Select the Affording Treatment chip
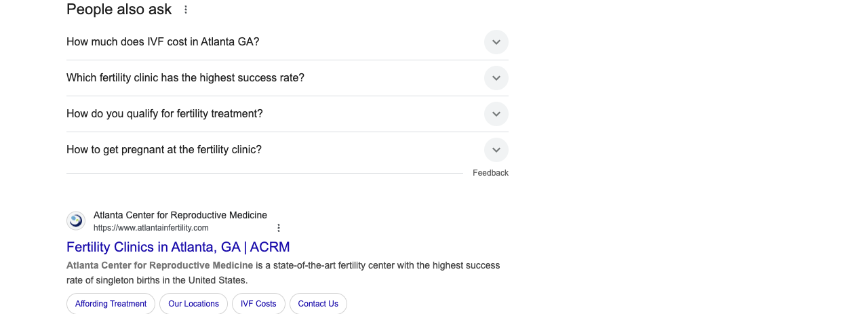Screen dimensions: 868x314 click(x=111, y=304)
